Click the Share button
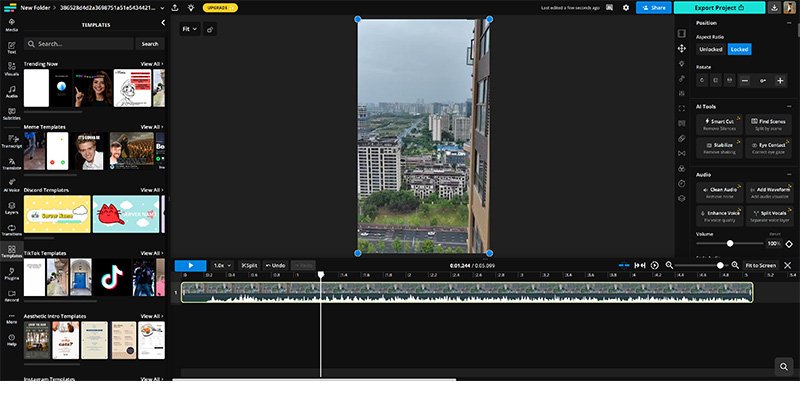The width and height of the screenshot is (800, 401). (x=654, y=8)
